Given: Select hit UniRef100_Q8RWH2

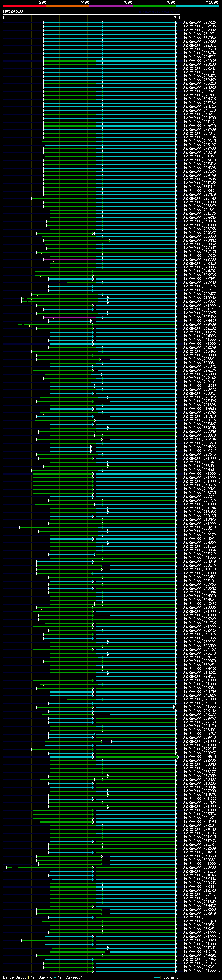Looking at the screenshot, I should click(x=199, y=30).
